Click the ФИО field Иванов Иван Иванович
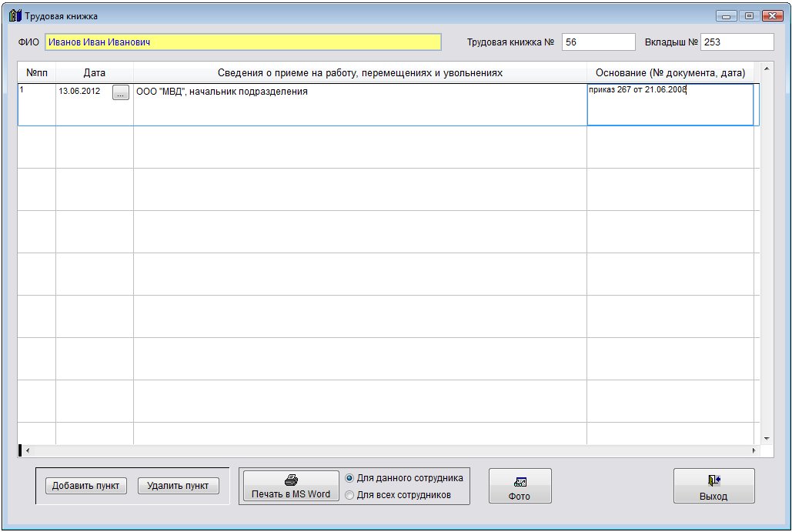The height and width of the screenshot is (532, 792). click(x=243, y=42)
